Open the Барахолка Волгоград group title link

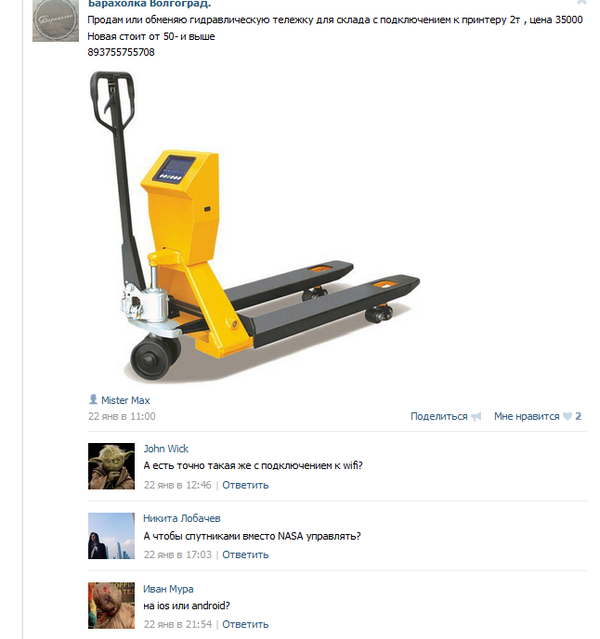coord(149,4)
